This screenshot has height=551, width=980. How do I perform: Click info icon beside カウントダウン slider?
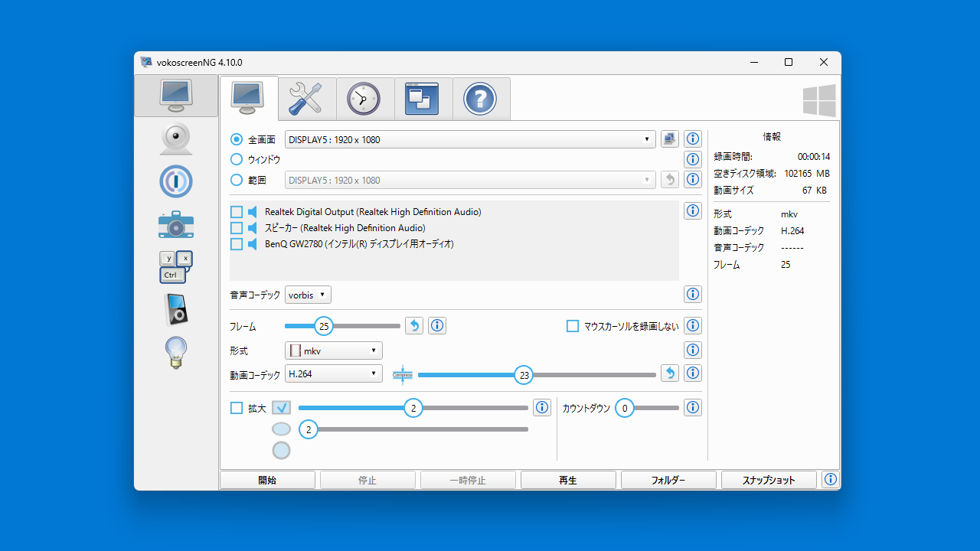(x=693, y=407)
